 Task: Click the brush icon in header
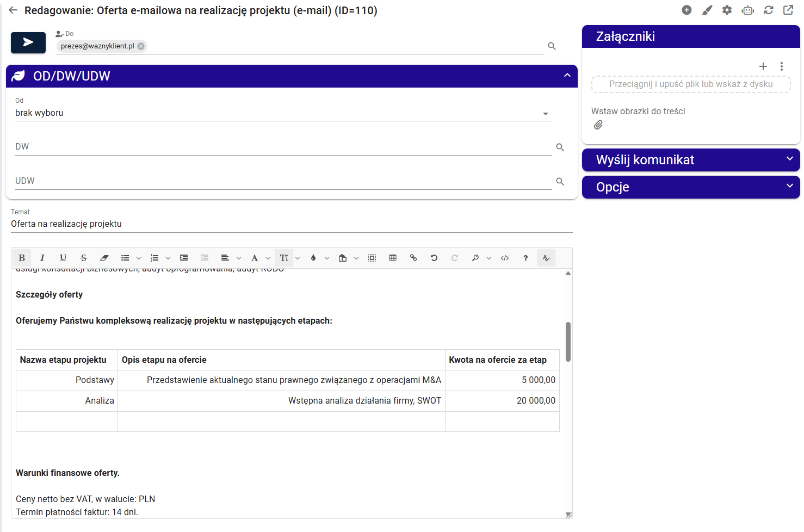(707, 10)
